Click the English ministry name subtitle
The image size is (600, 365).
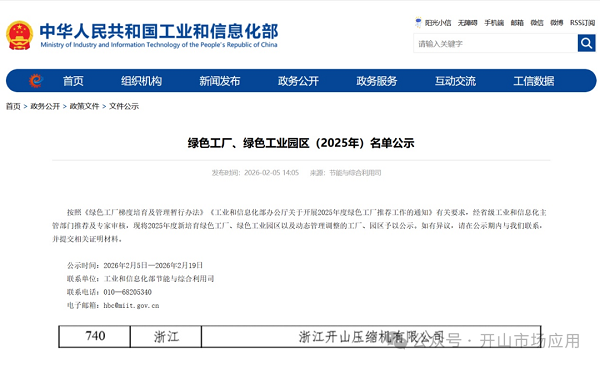159,45
